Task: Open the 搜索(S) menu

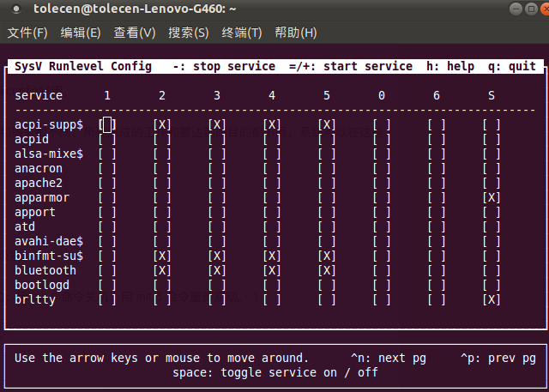Action: click(189, 33)
